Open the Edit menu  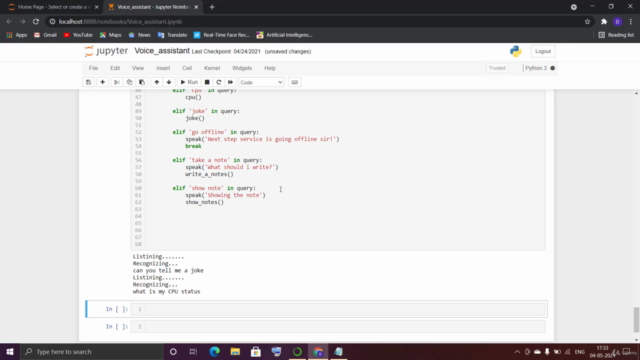[x=115, y=68]
